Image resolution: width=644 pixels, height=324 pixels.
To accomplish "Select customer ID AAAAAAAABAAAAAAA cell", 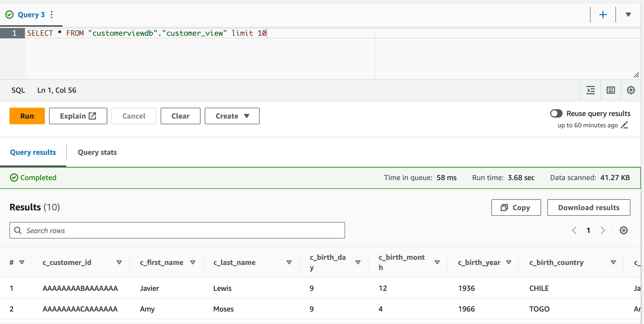I will coord(80,288).
